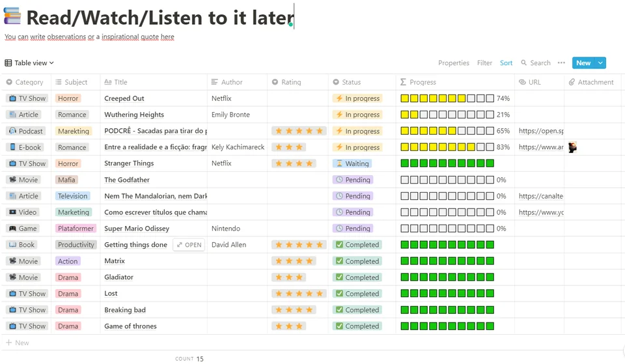
Task: Click the five-star rating of Lost
Action: (299, 294)
